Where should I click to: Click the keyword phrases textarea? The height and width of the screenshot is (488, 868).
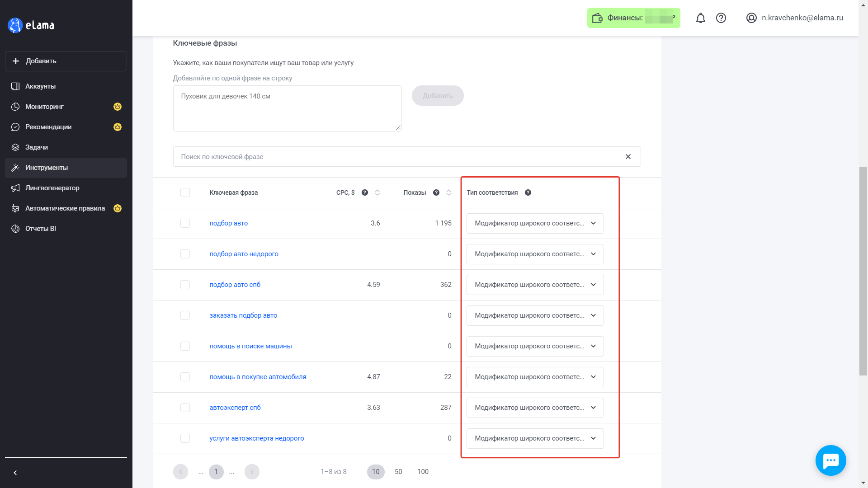pyautogui.click(x=287, y=108)
